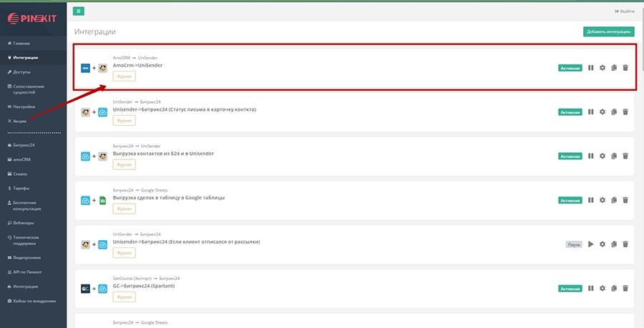
Task: Copy the AmoCrm->UniSender integration
Action: click(614, 68)
